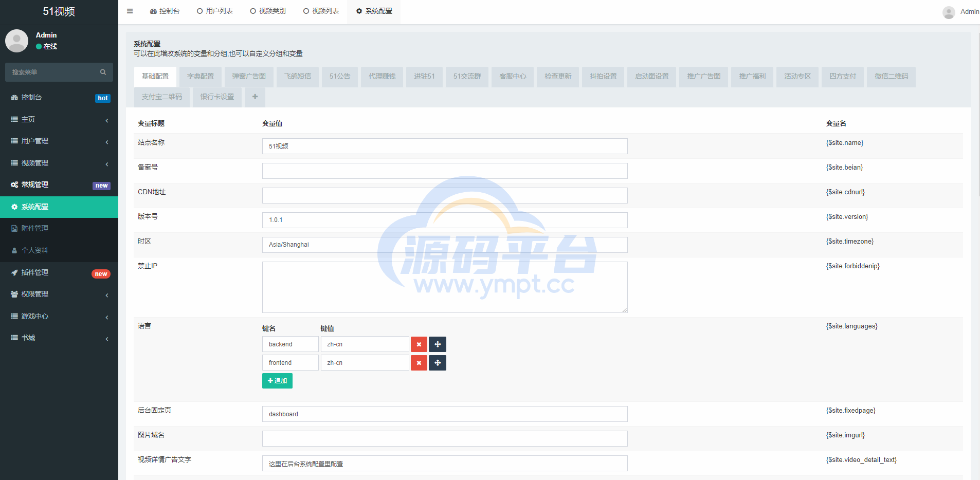Open 客服中心 config tab

[513, 77]
